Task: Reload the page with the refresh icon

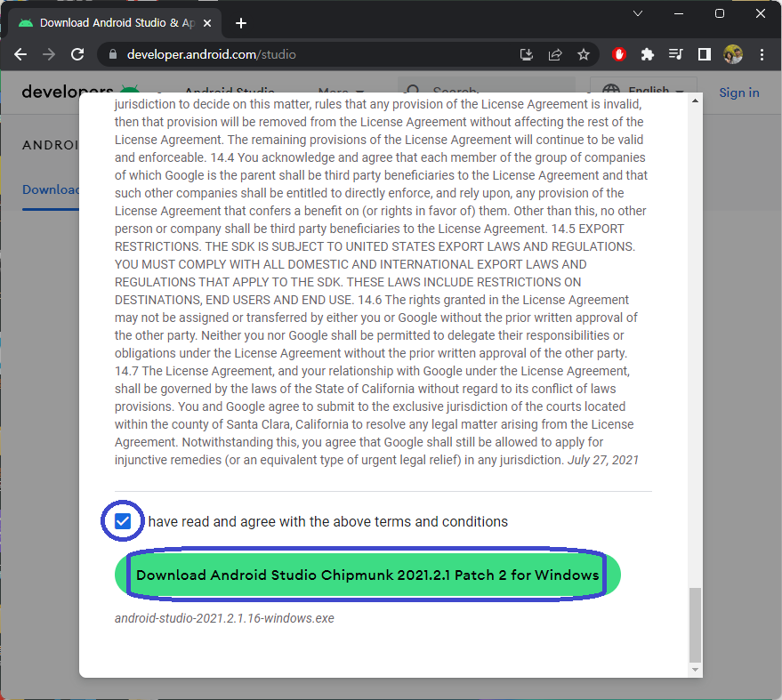Action: pyautogui.click(x=77, y=54)
